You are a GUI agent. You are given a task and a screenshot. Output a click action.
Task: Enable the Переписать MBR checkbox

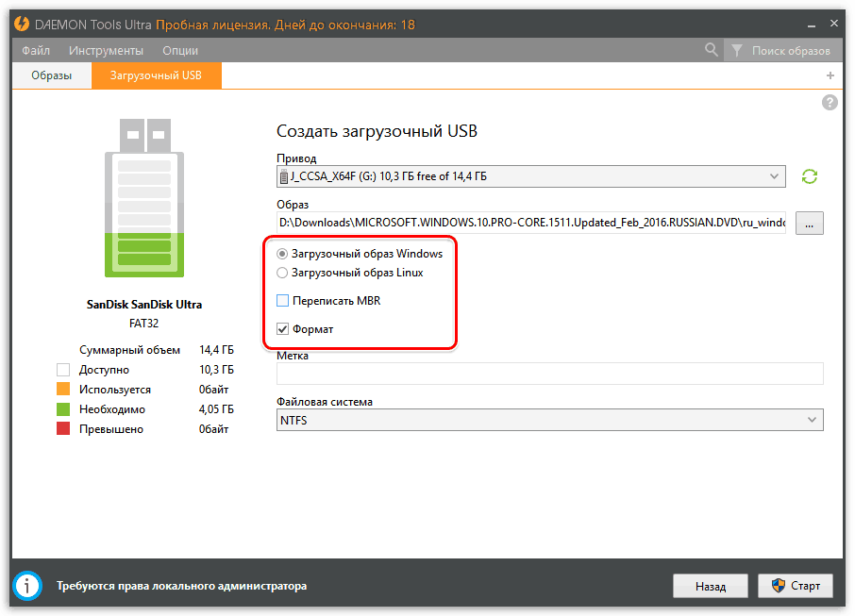283,301
